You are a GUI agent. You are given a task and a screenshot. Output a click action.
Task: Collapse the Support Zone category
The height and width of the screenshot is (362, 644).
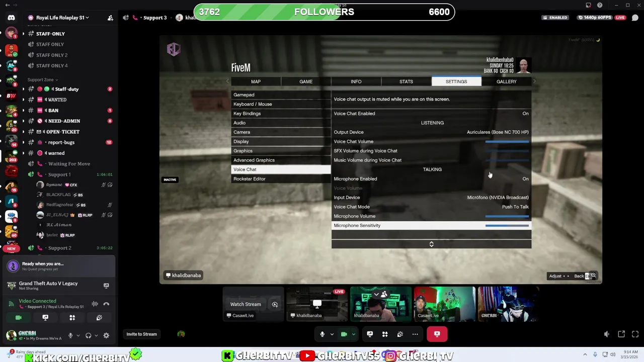coord(42,79)
